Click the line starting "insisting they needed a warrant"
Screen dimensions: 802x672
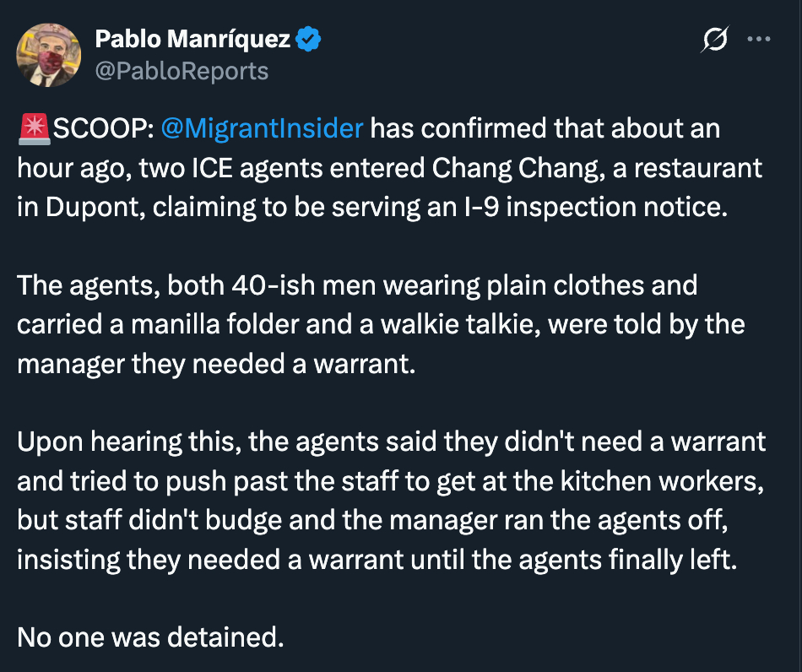[377, 558]
